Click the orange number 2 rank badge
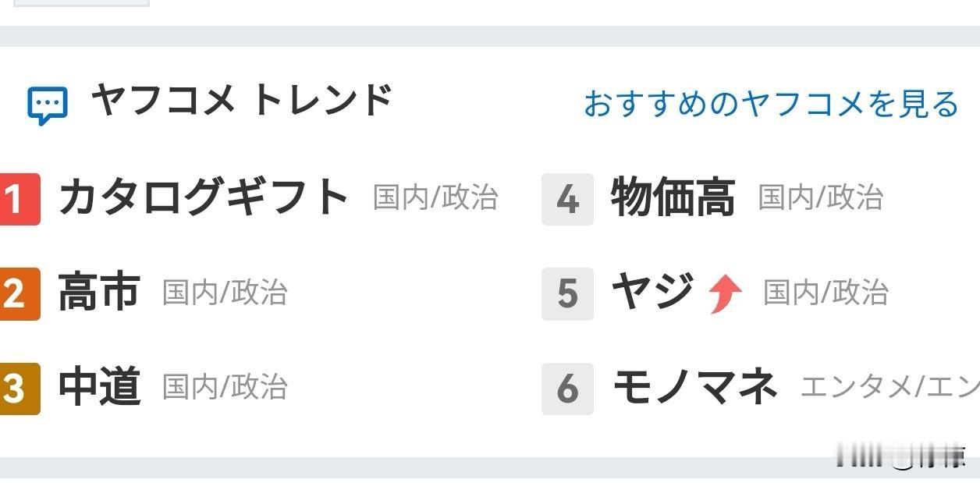 pos(20,294)
